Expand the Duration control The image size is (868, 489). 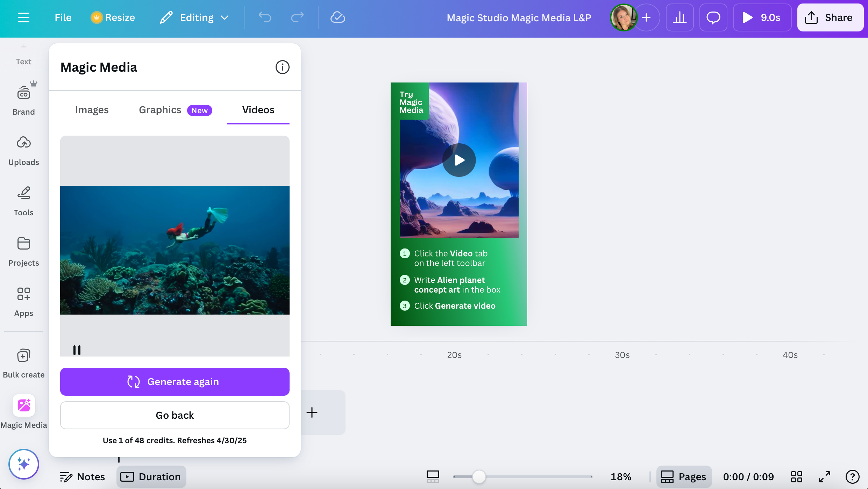[x=151, y=476]
